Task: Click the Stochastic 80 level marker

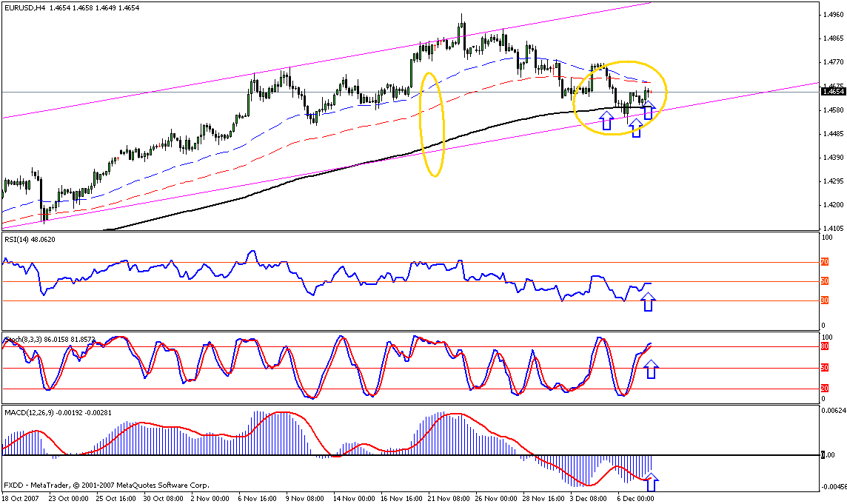Action: click(x=824, y=346)
